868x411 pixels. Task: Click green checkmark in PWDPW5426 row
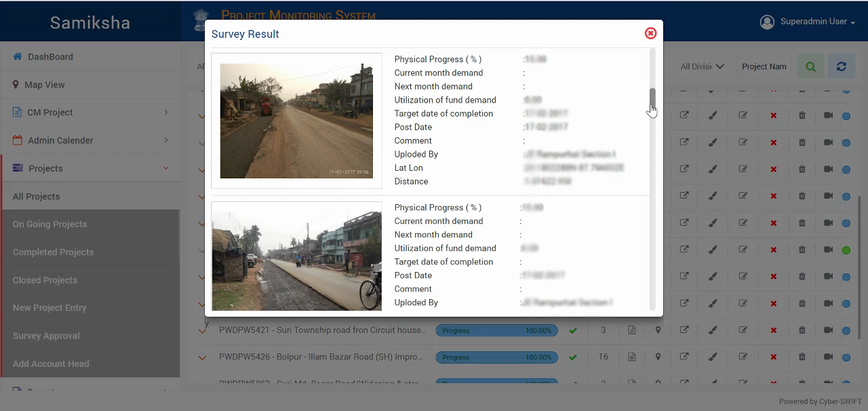point(573,357)
